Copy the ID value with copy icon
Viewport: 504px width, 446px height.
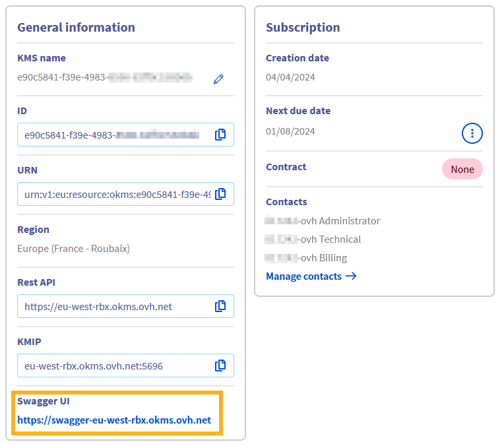point(220,135)
